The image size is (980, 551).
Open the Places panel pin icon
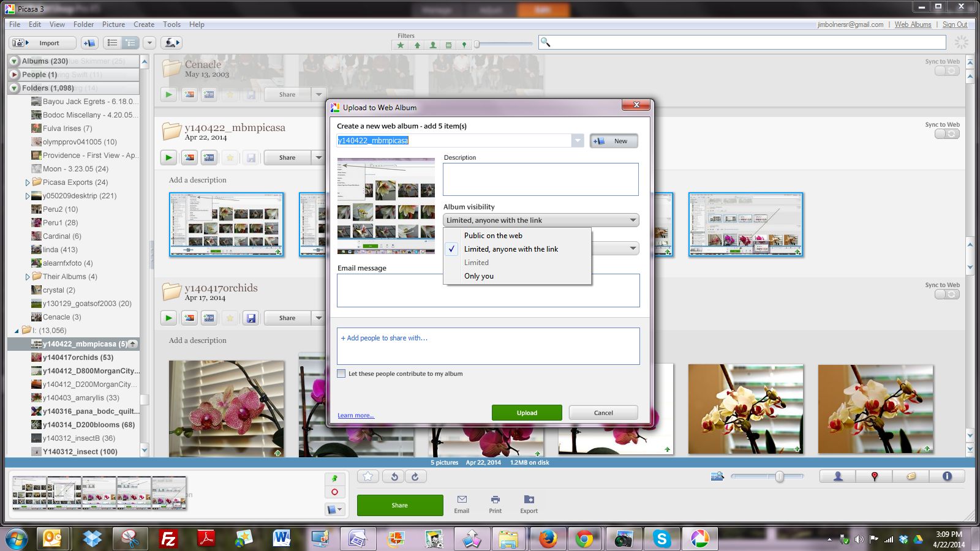coord(874,476)
